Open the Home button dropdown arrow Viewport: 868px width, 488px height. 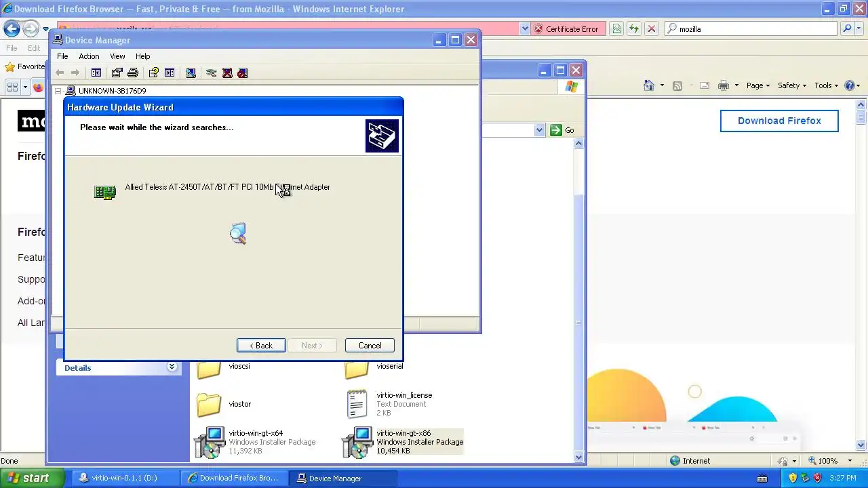(661, 85)
